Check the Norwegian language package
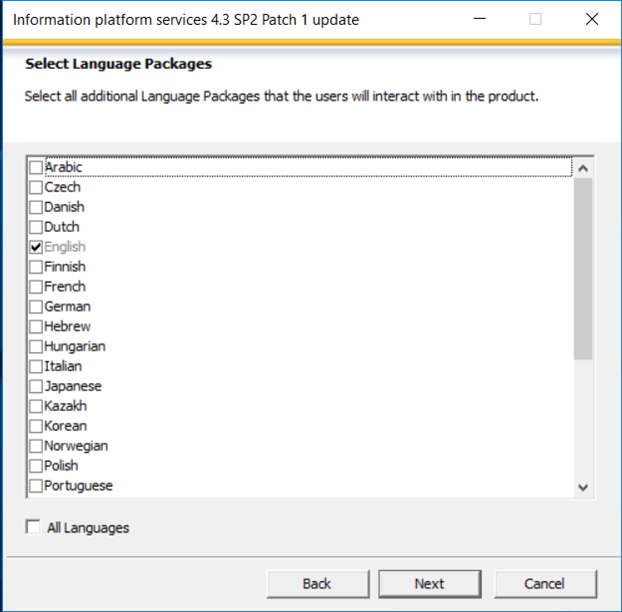Image resolution: width=622 pixels, height=612 pixels. pos(36,446)
